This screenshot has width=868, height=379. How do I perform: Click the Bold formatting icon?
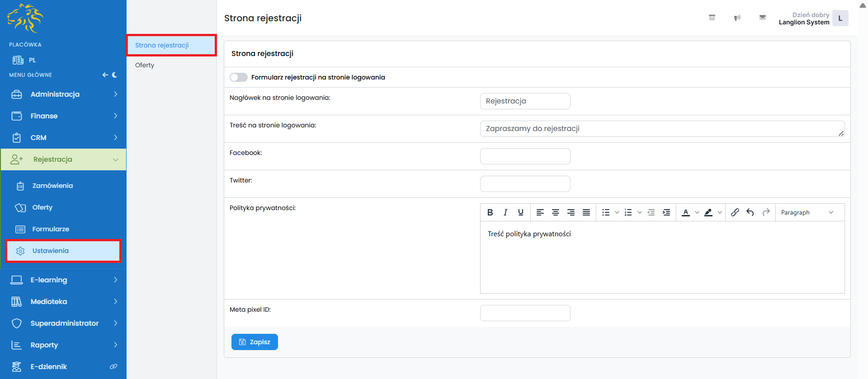[490, 212]
